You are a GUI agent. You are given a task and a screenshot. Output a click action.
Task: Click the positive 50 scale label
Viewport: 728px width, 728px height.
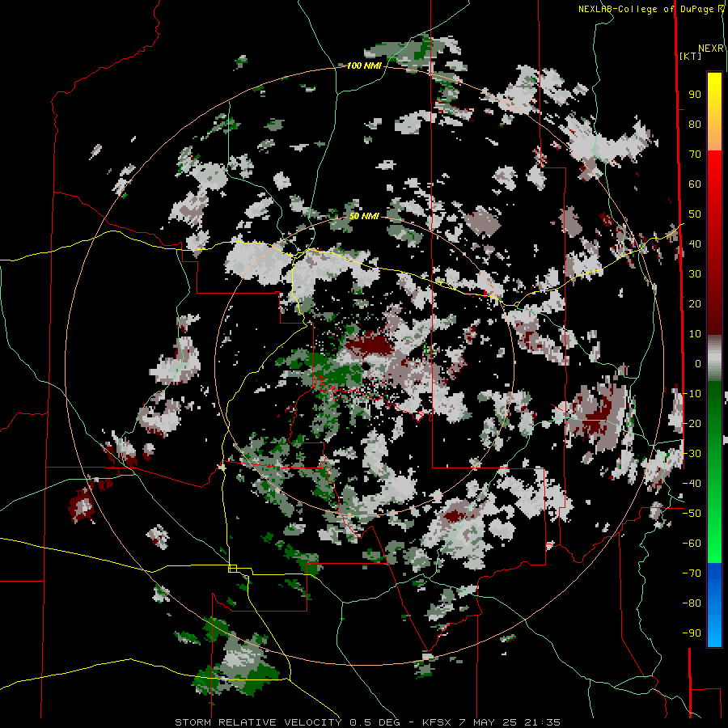coord(695,214)
